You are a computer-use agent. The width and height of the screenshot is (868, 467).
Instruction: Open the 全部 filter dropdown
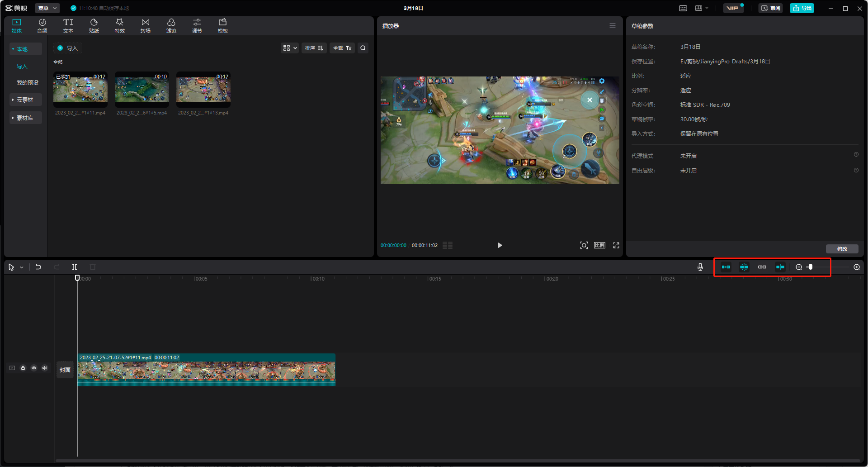[x=342, y=48]
